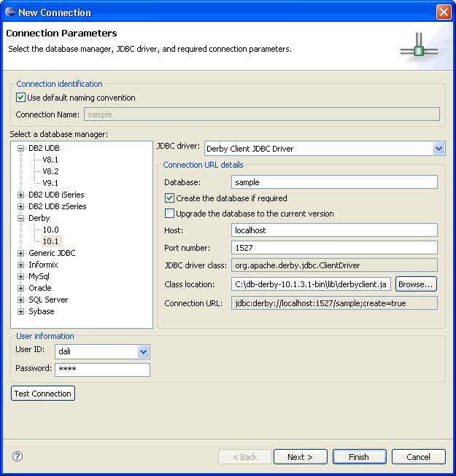
Task: Click the Finish button
Action: 359,457
